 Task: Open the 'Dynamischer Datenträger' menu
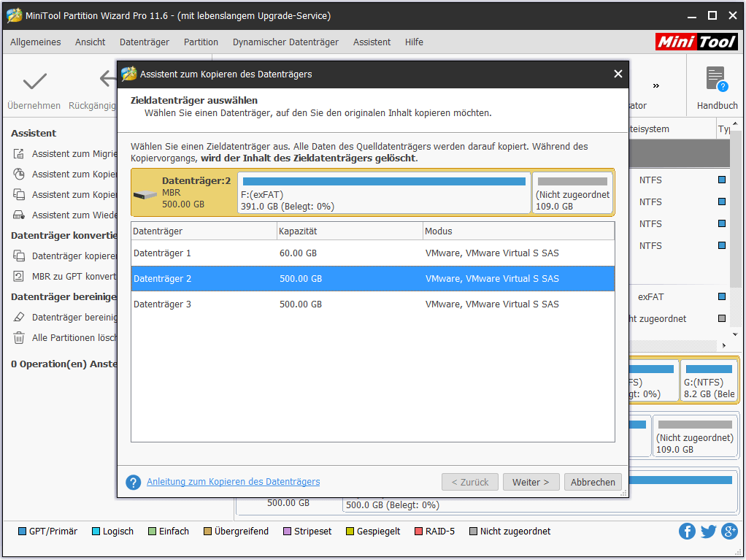click(285, 42)
